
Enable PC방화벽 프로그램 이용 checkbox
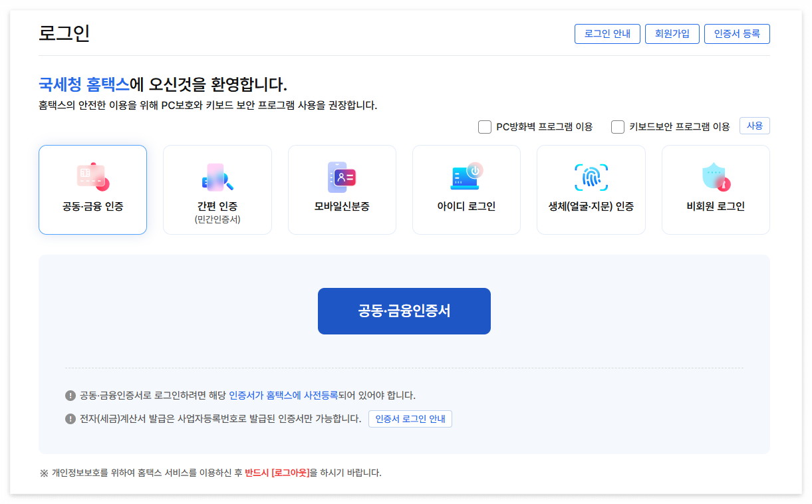[x=485, y=126]
